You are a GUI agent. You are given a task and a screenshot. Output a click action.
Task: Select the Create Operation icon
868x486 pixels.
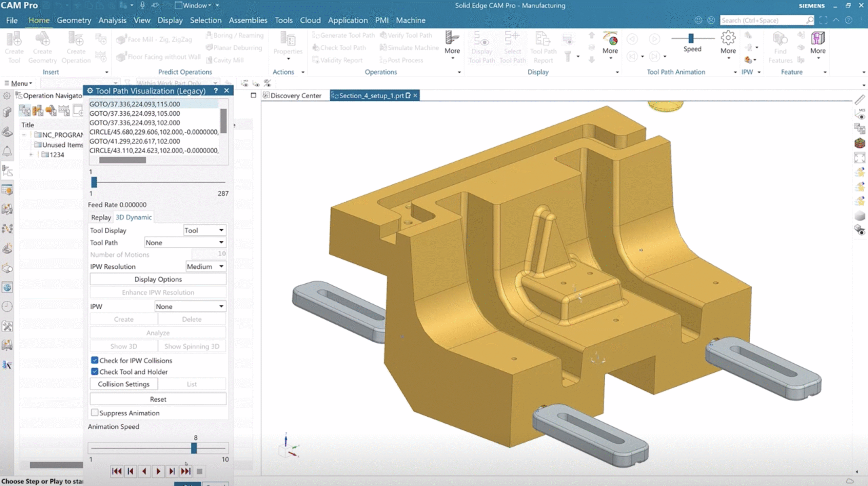point(75,43)
